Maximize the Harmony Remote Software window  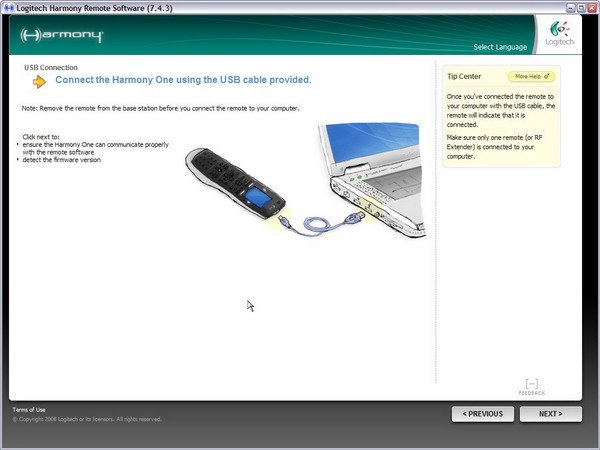581,8
